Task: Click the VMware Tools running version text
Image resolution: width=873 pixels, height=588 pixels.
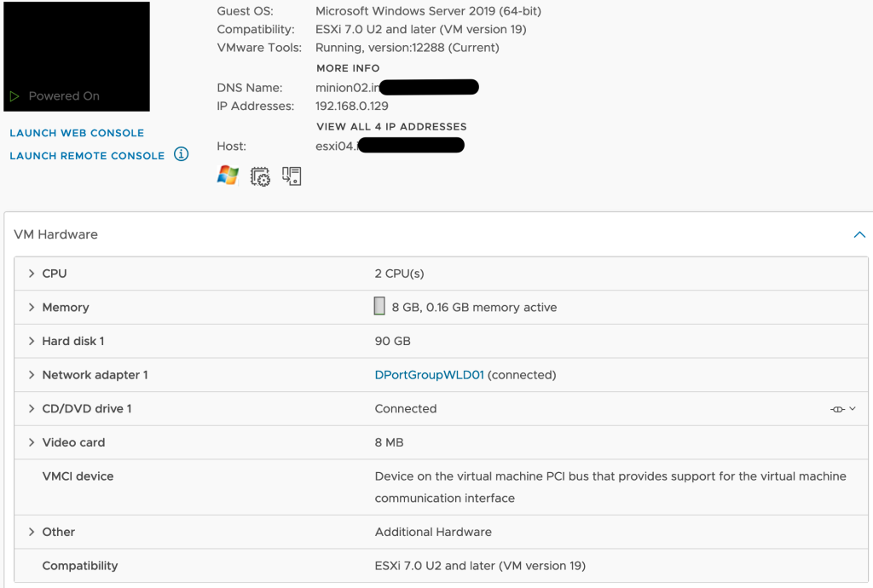Action: pos(407,48)
